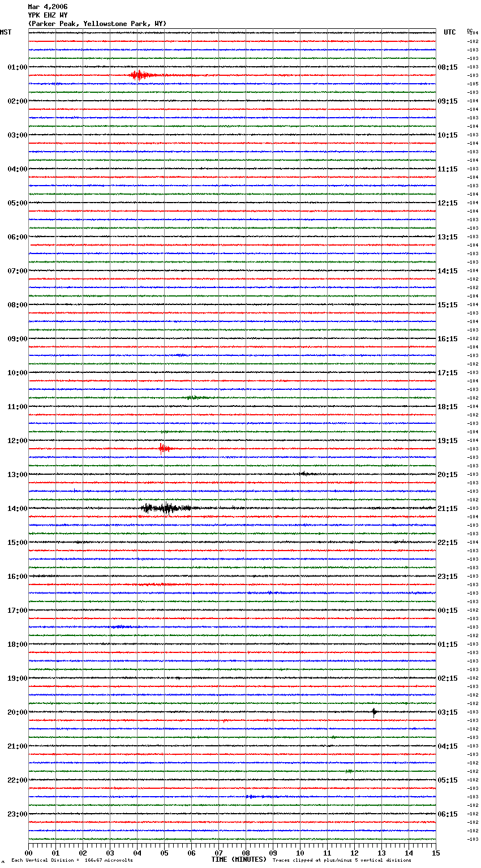
Task: Select the 19:00 MST time label
Action: click(x=18, y=678)
